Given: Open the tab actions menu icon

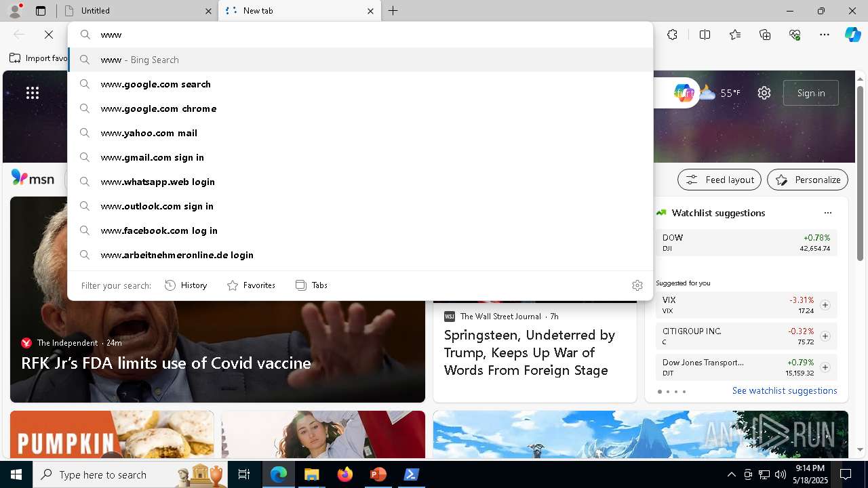Looking at the screenshot, I should click(x=41, y=11).
